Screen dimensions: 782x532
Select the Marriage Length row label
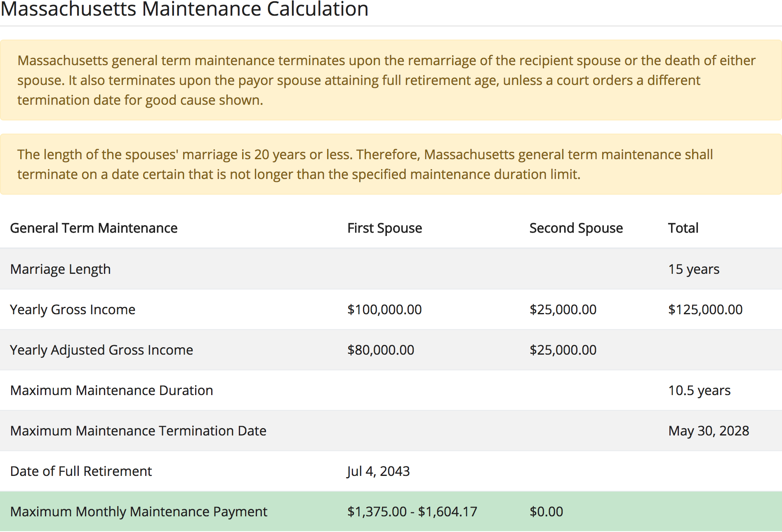(x=60, y=269)
